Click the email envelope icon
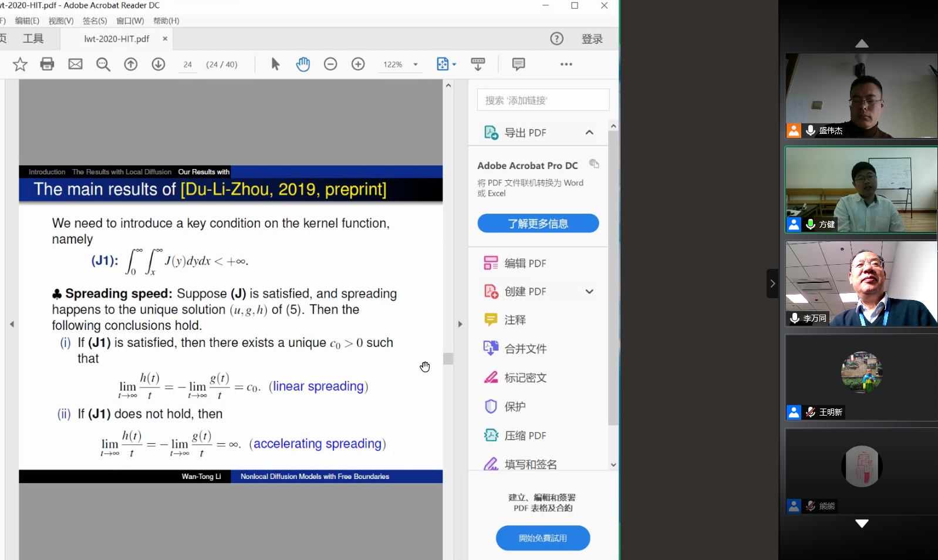 (75, 64)
